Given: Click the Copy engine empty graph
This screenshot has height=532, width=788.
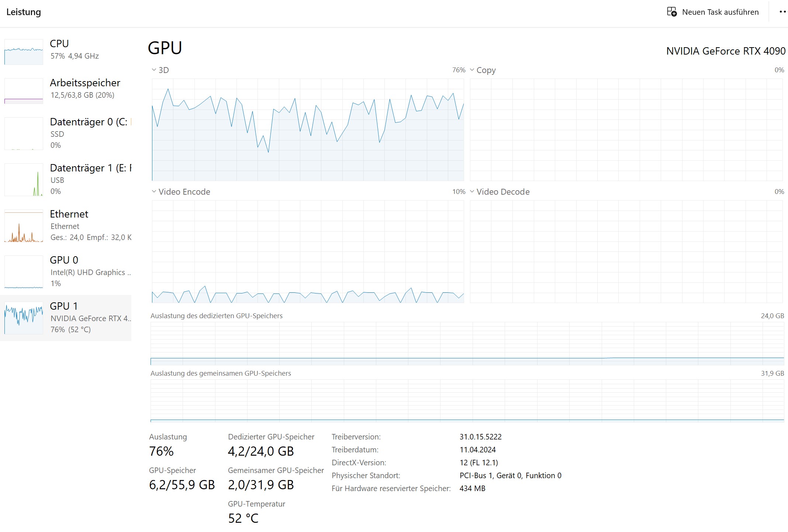Looking at the screenshot, I should pyautogui.click(x=626, y=130).
